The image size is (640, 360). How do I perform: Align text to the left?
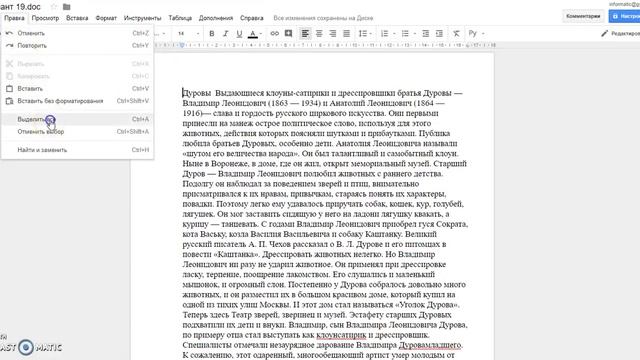305,33
